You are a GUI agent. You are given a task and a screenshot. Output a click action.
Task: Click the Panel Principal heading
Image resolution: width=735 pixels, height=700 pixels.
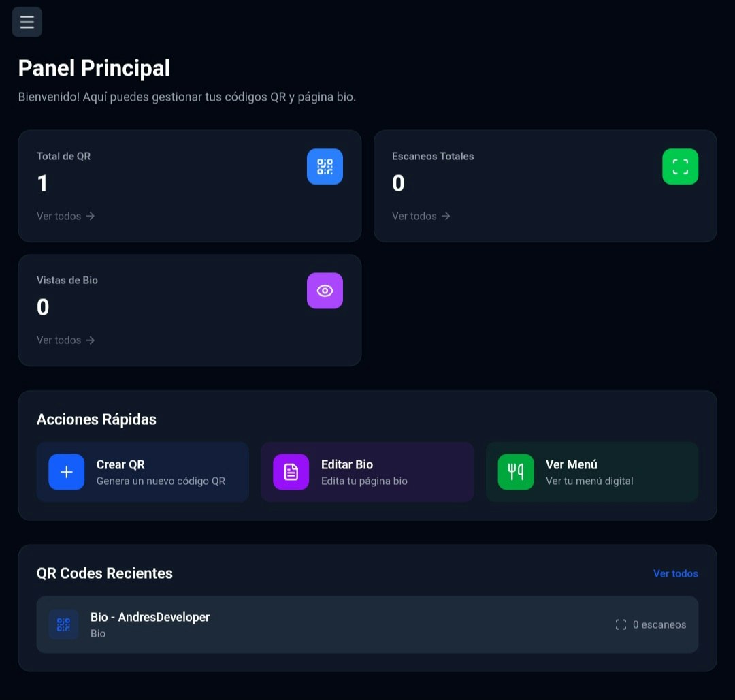(93, 68)
